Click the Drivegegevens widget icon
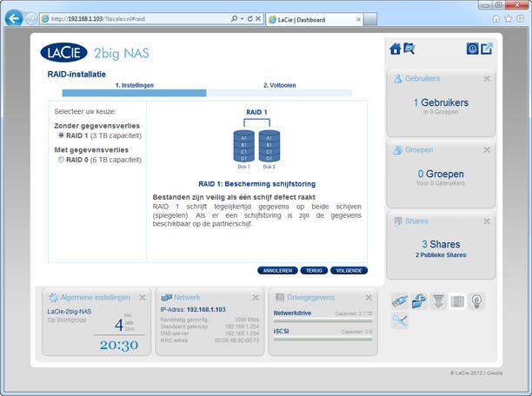This screenshot has height=396, width=532. tap(280, 297)
